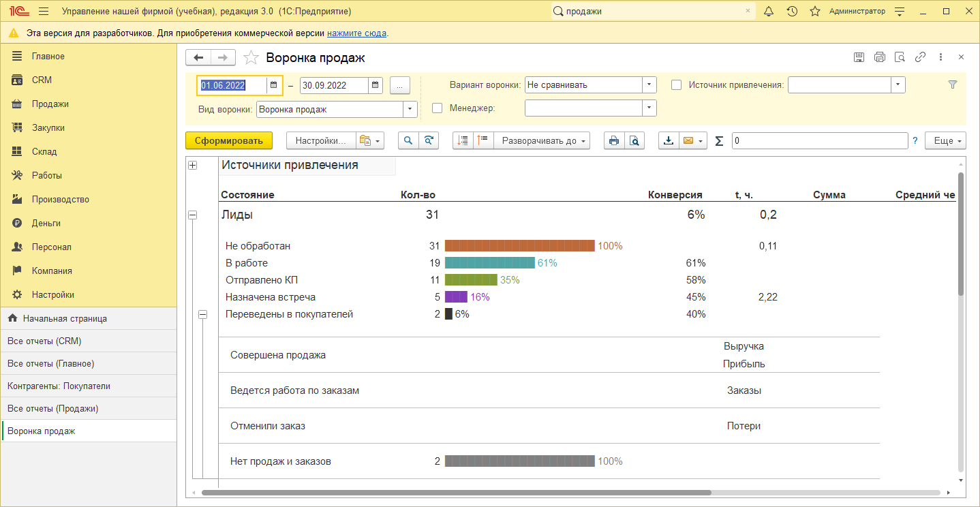
Task: Click the sum sigma icon
Action: click(719, 141)
